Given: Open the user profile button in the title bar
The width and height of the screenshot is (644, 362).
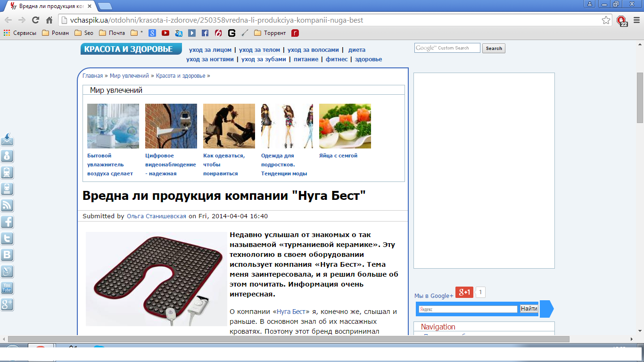Looking at the screenshot, I should (x=589, y=4).
